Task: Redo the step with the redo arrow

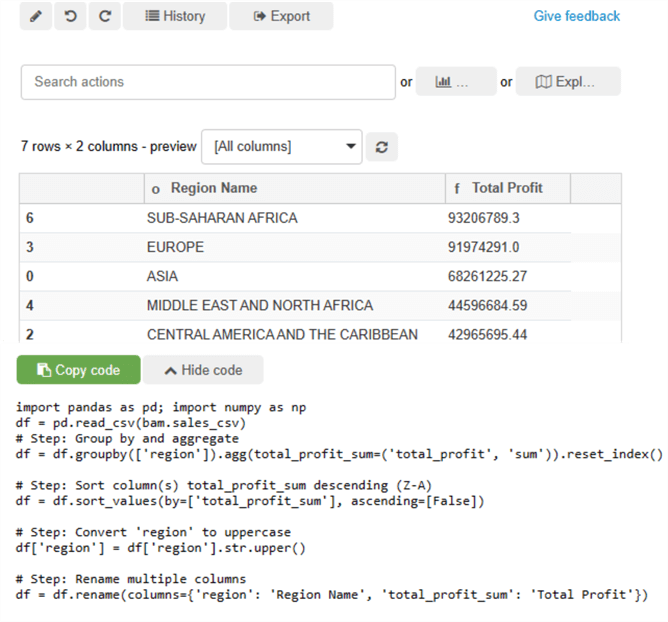Action: point(104,16)
